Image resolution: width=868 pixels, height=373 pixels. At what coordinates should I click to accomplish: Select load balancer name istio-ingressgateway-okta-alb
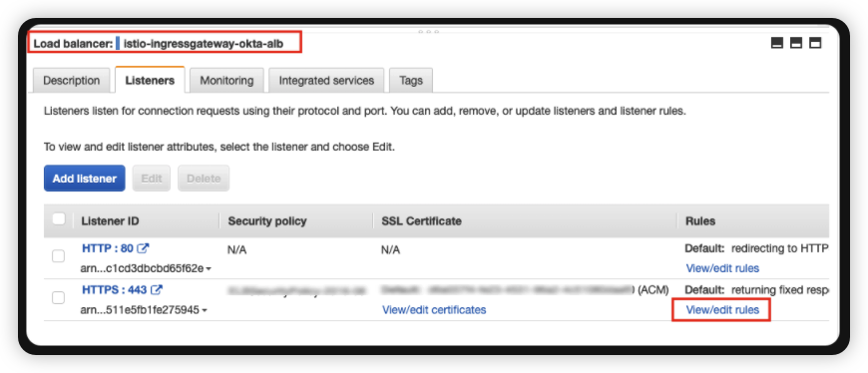coord(204,44)
